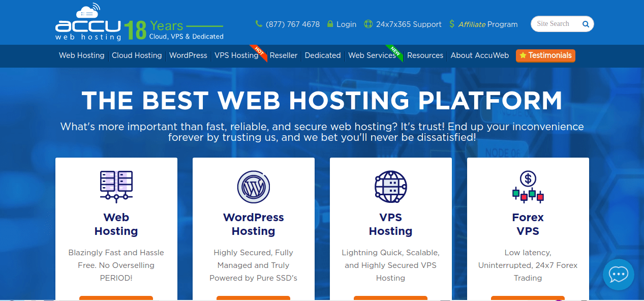
Task: Click the orange button in Forex VPS card
Action: [528, 298]
